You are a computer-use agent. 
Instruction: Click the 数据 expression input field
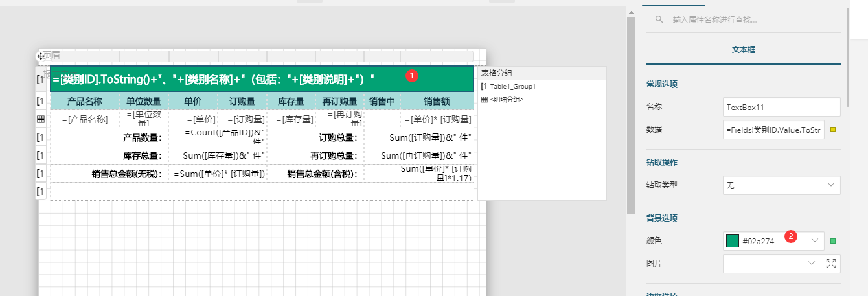point(773,130)
